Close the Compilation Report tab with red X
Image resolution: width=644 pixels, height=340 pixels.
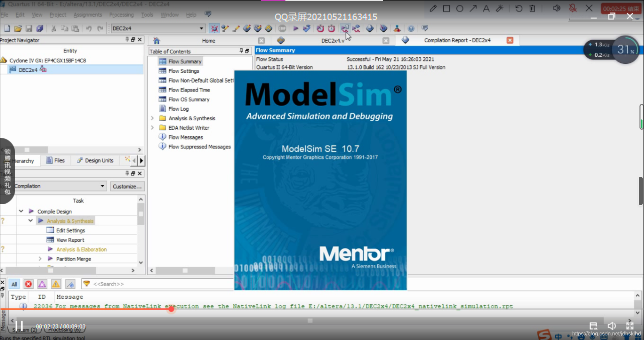510,40
